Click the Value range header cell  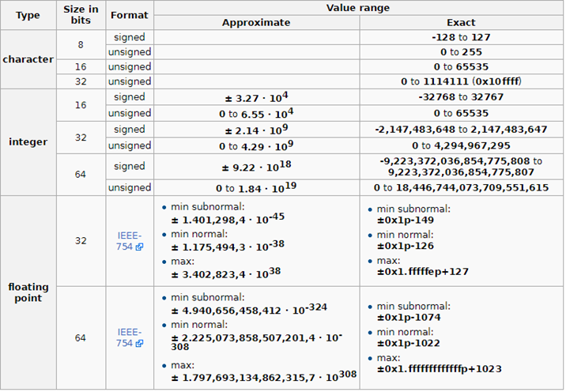pyautogui.click(x=358, y=7)
